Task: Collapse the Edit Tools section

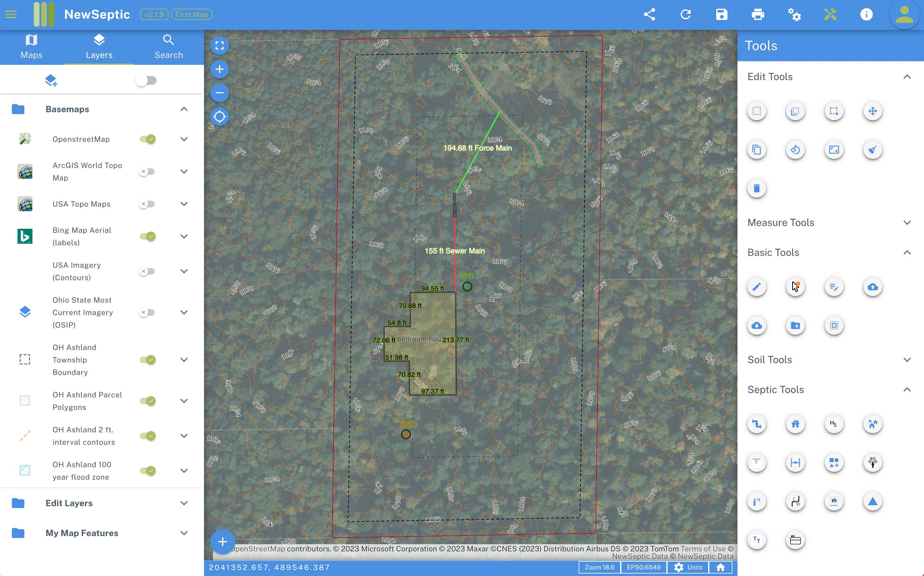Action: click(907, 77)
